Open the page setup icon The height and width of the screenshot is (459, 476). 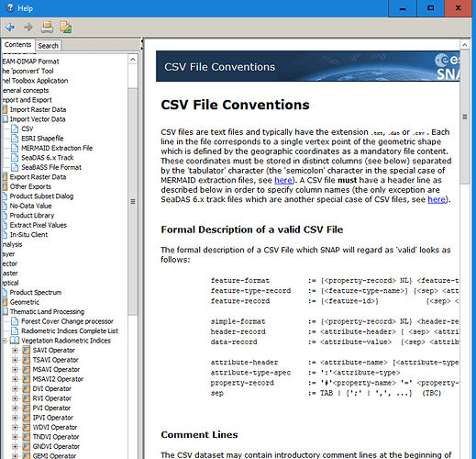[x=66, y=28]
